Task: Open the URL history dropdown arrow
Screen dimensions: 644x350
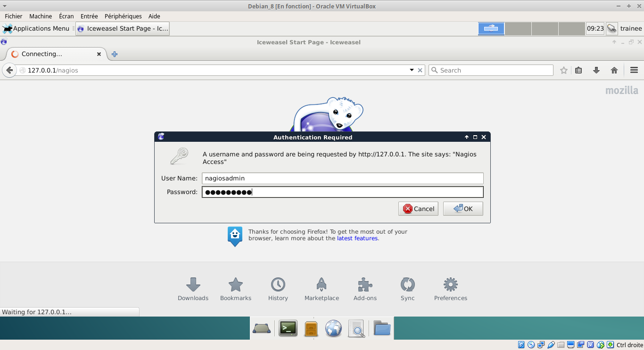Action: pos(412,70)
